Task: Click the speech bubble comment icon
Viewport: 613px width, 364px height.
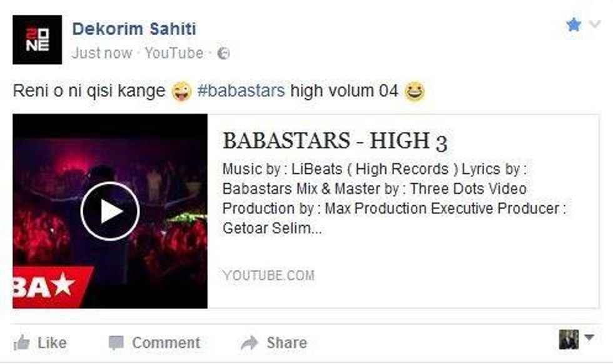Action: [116, 343]
